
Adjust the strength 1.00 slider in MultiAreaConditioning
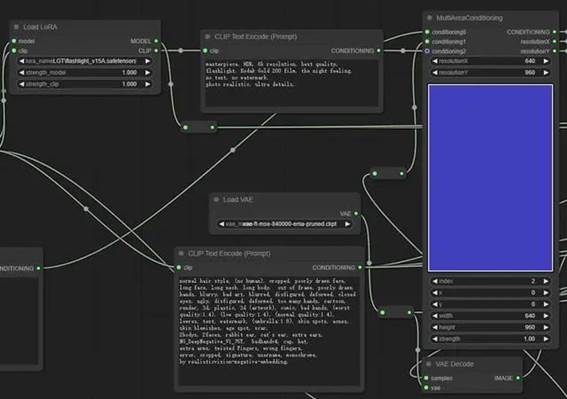tap(490, 339)
